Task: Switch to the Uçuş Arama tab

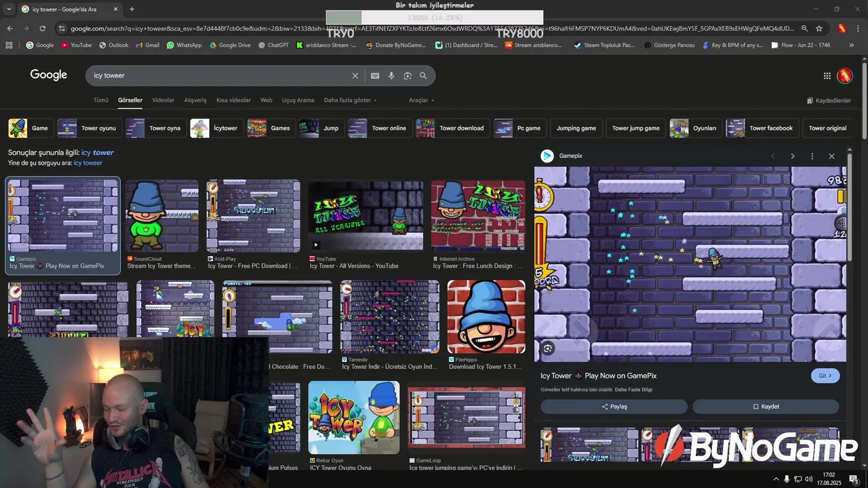Action: click(x=298, y=100)
